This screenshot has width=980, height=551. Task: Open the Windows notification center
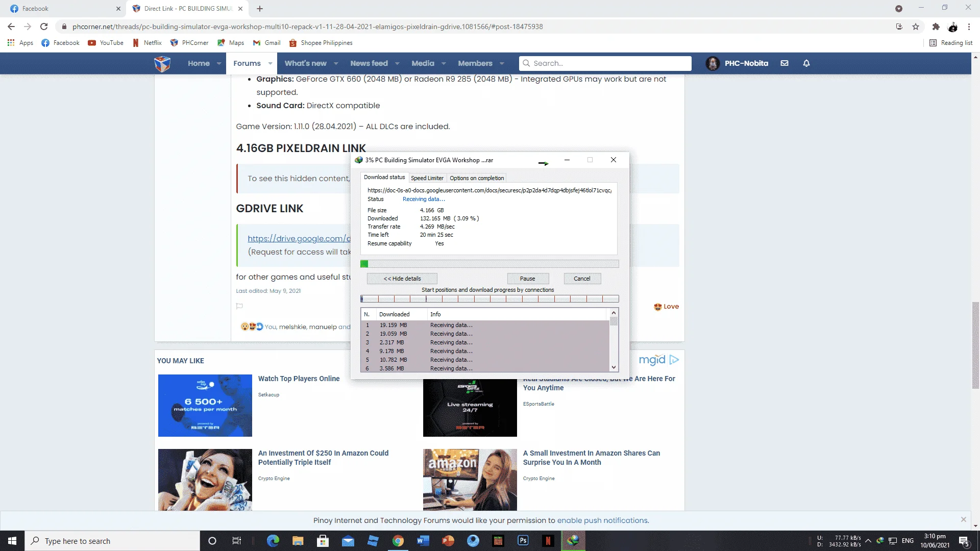[964, 541]
